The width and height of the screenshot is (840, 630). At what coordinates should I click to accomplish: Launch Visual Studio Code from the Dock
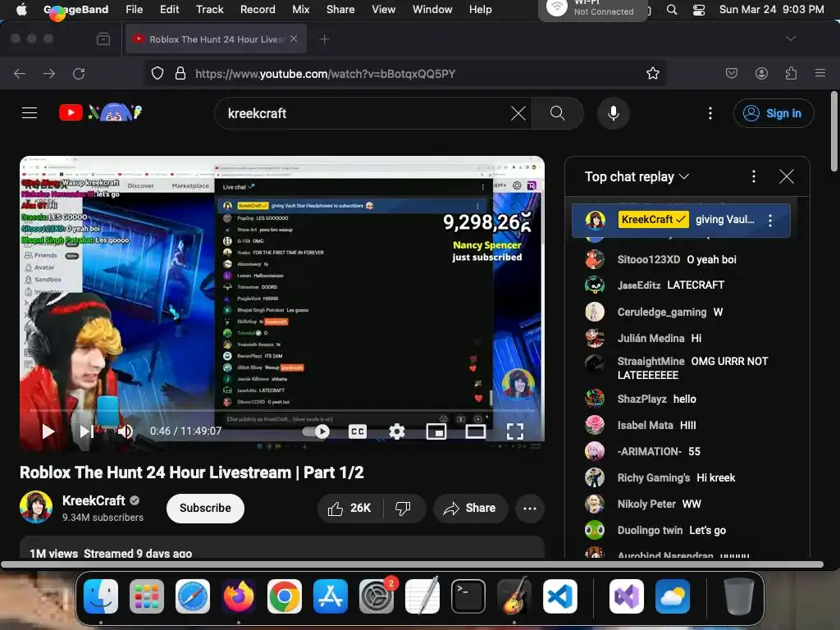pos(559,596)
